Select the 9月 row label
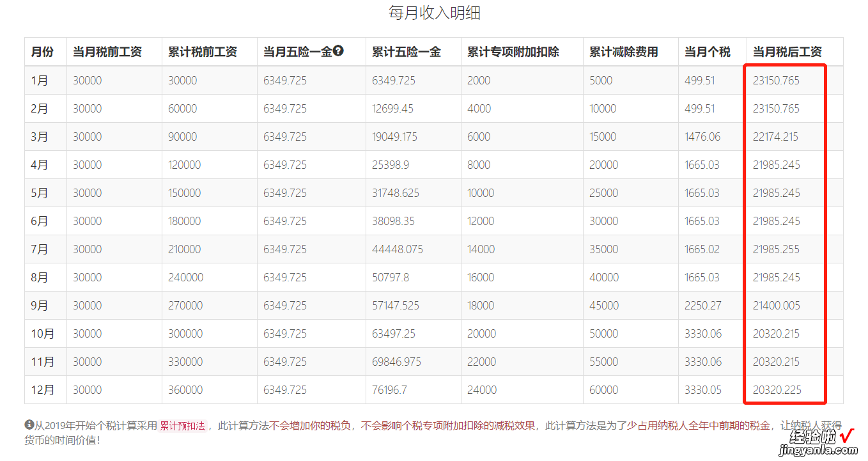This screenshot has width=868, height=461. [39, 306]
